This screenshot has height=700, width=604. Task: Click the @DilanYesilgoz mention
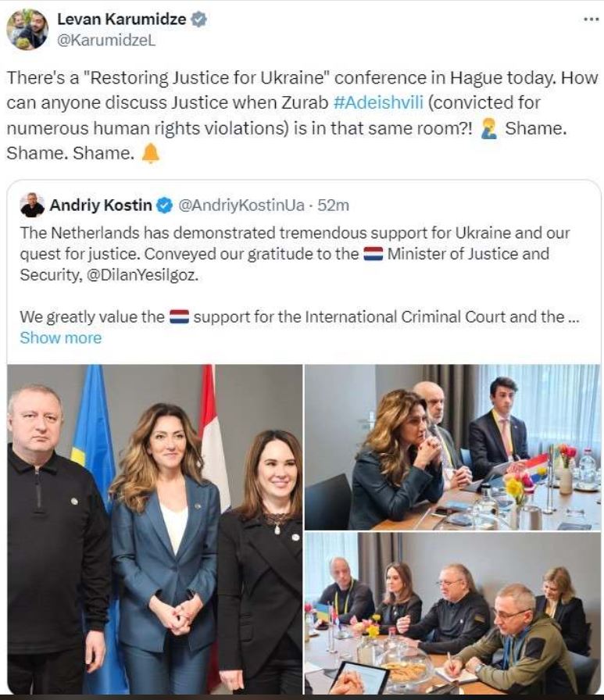(x=141, y=275)
